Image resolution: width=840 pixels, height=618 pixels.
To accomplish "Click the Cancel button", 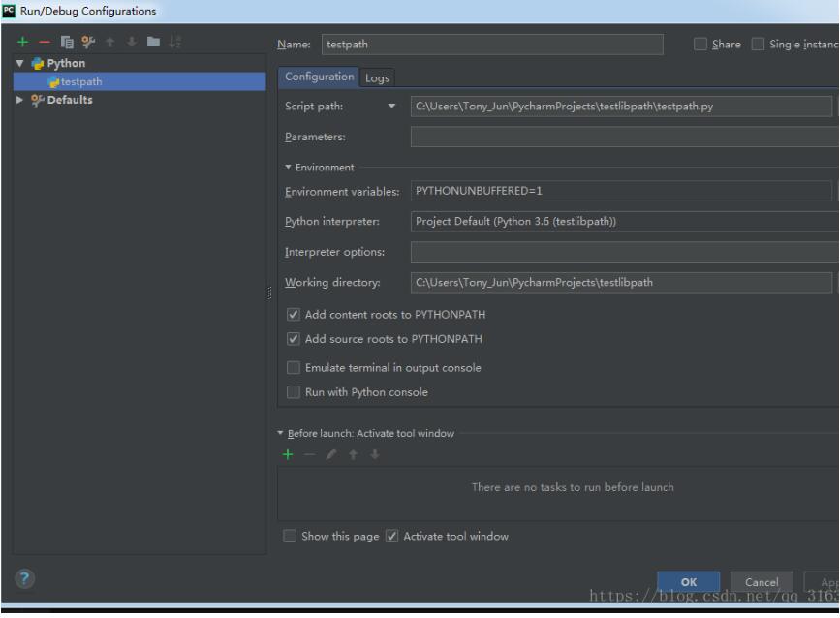I will click(x=762, y=582).
